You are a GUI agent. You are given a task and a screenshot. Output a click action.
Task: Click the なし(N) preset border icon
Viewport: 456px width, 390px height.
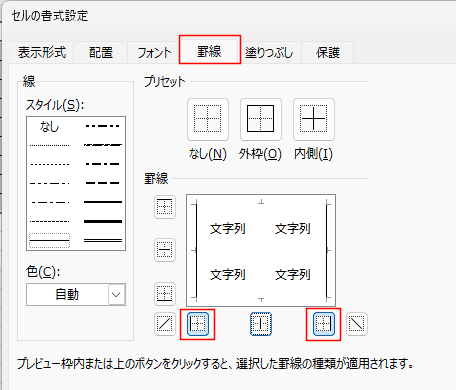[x=208, y=119]
